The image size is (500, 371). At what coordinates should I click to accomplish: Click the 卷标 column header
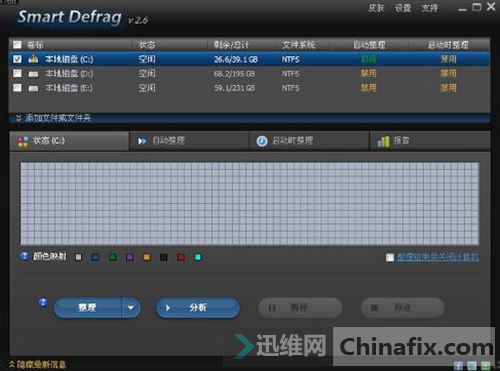coord(35,45)
